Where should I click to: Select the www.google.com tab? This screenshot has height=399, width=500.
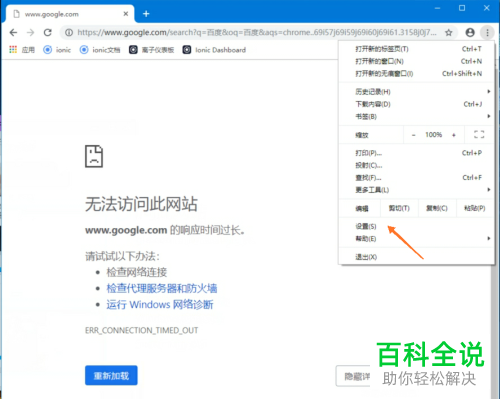[x=70, y=14]
